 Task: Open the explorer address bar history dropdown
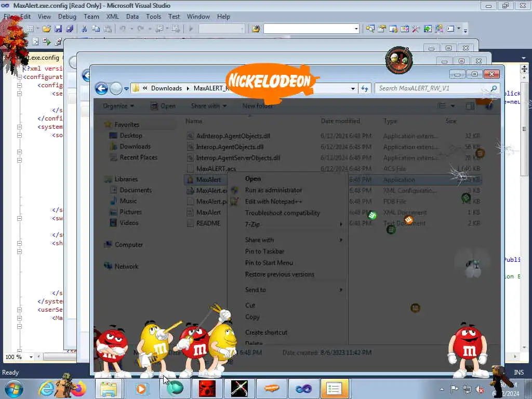(353, 88)
